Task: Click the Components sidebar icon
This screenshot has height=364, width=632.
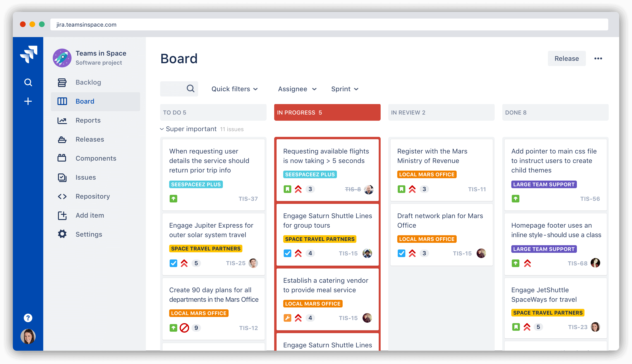Action: 62,158
